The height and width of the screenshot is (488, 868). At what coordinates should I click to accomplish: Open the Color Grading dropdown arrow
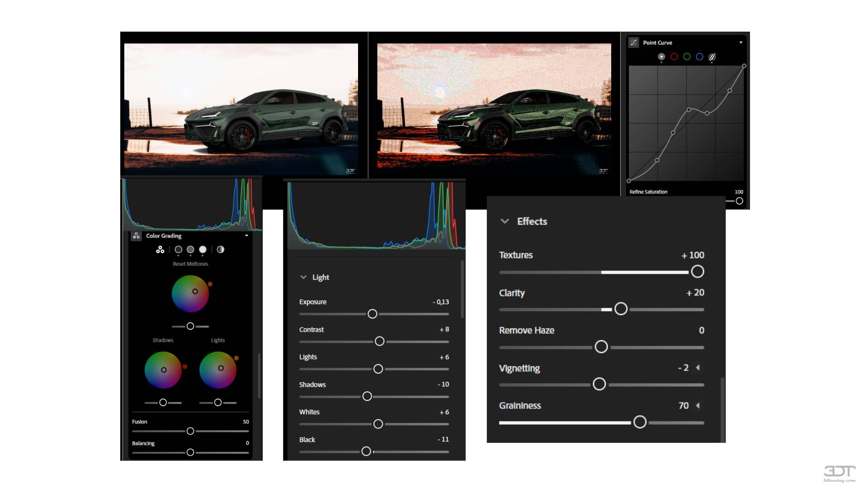[x=246, y=235]
